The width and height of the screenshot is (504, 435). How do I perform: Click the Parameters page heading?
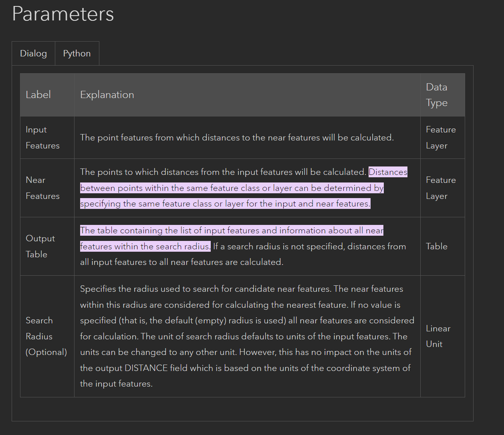click(x=62, y=14)
